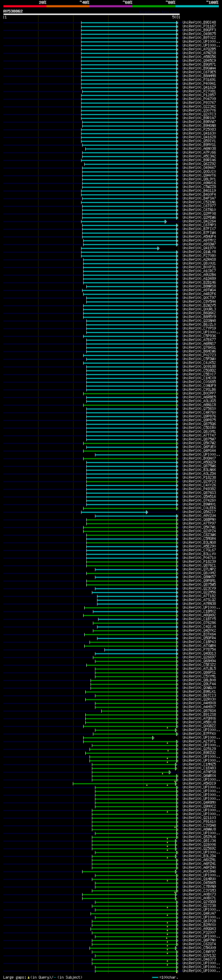Click the cyan ~100% identity color segment

197,6
